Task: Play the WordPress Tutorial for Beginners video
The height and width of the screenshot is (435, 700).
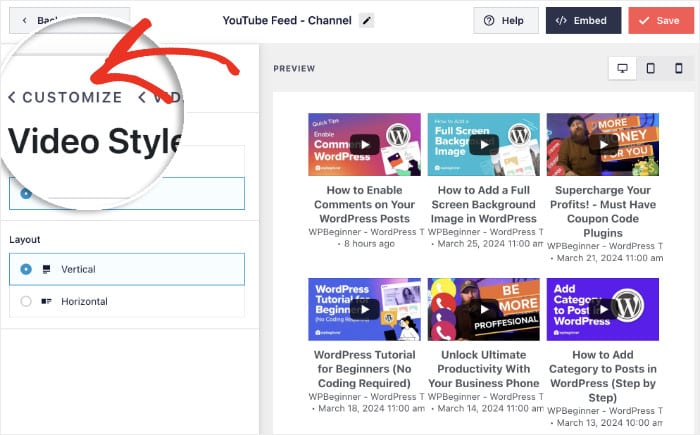Action: click(x=364, y=310)
